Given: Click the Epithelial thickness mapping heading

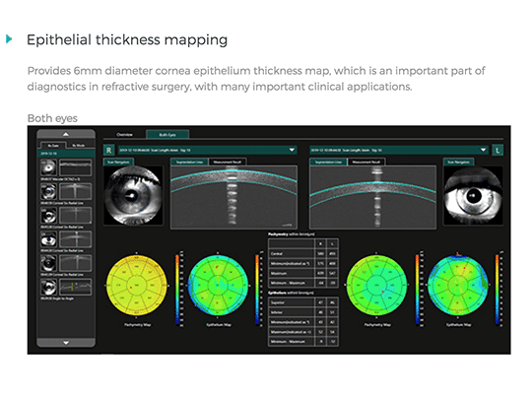Looking at the screenshot, I should [x=127, y=39].
